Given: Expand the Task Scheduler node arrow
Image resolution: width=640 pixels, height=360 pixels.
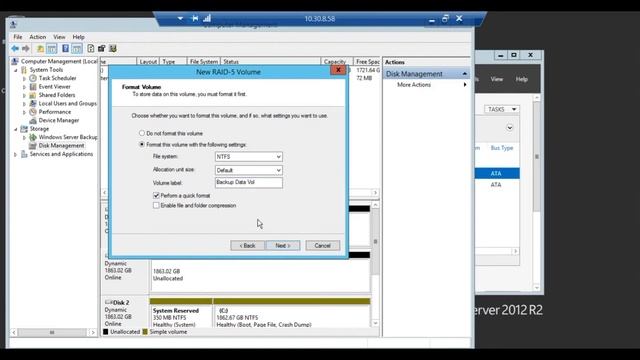Looking at the screenshot, I should (x=24, y=78).
